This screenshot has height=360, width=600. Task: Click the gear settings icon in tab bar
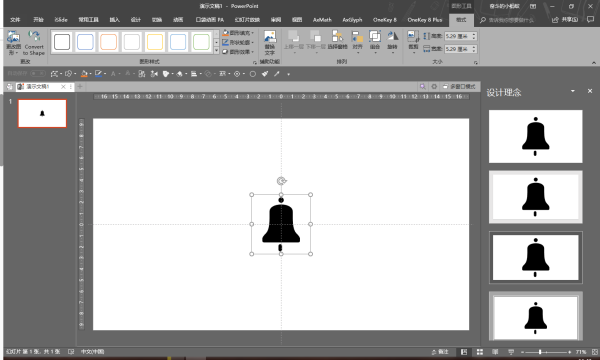[x=434, y=87]
